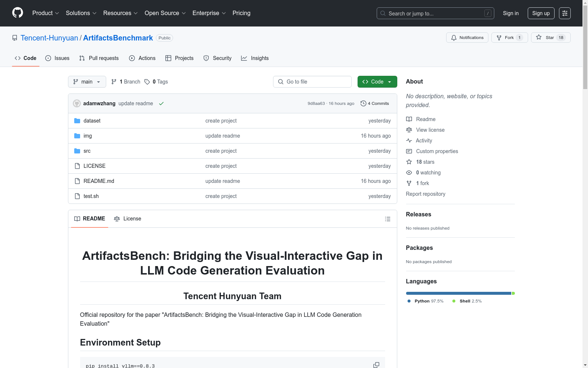This screenshot has width=588, height=368.
Task: Expand the Solutions menu
Action: point(81,13)
